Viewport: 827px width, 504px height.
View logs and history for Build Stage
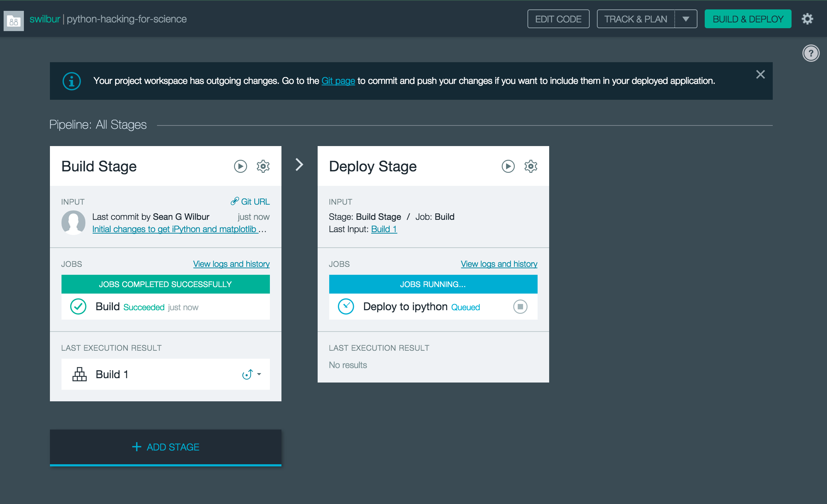[x=231, y=264]
